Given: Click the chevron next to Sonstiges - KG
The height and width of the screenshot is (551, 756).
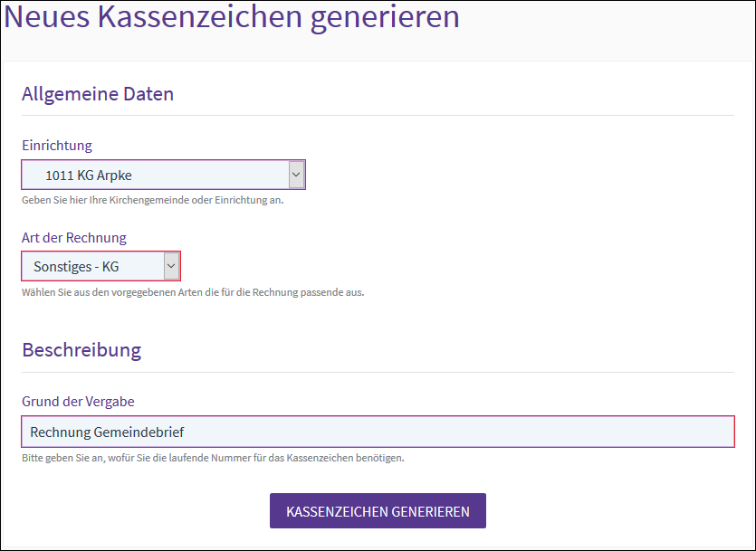Looking at the screenshot, I should click(x=171, y=266).
